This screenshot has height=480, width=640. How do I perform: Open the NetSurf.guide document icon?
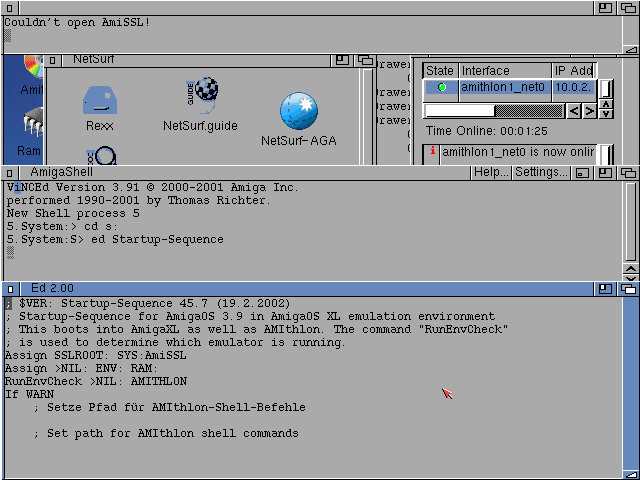[x=202, y=96]
